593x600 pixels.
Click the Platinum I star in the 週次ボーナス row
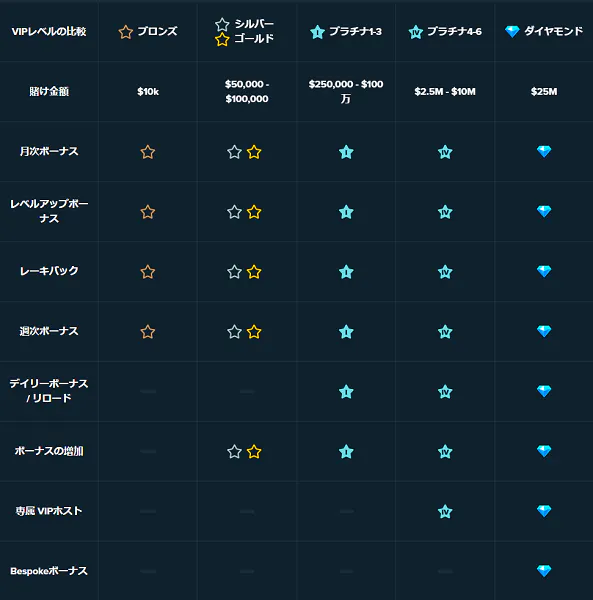(346, 331)
